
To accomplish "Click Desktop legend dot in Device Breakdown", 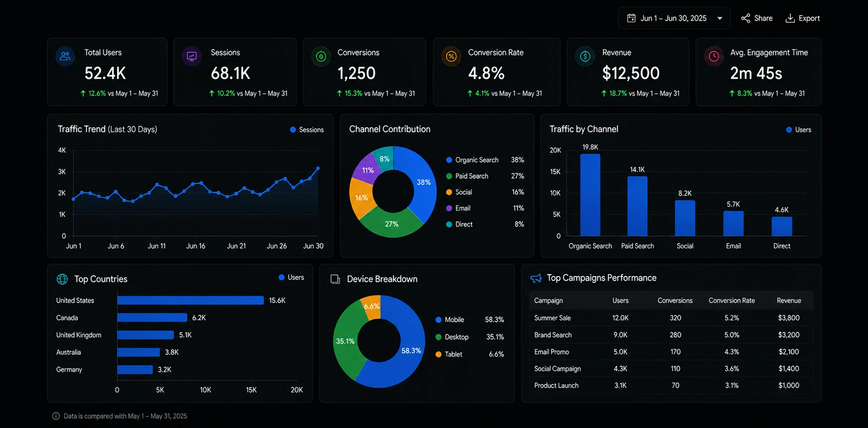I will (x=438, y=337).
